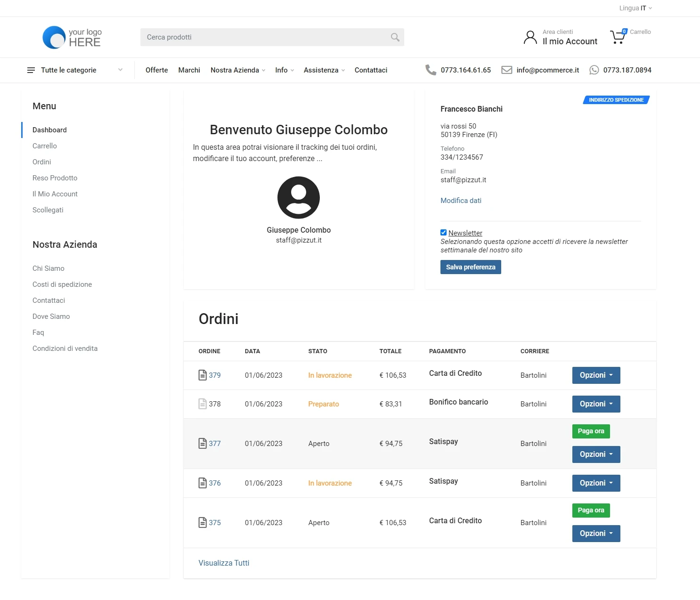
Task: Open document icon for order 378
Action: (x=203, y=404)
